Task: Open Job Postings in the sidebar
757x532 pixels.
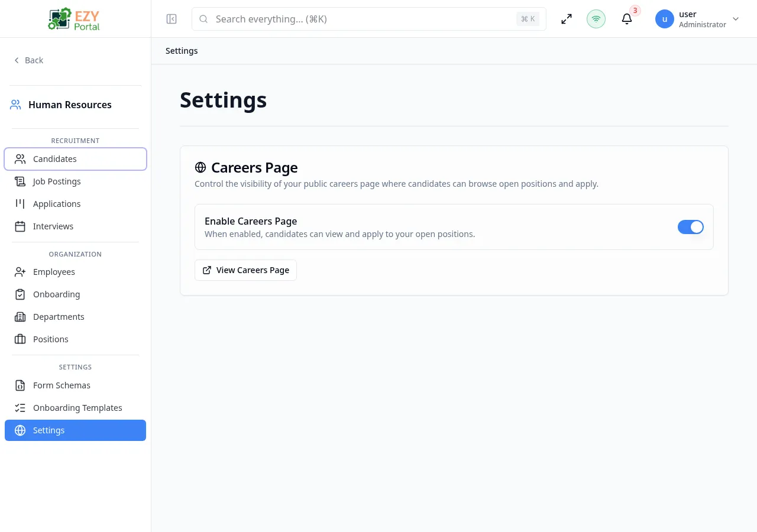Action: (75, 181)
